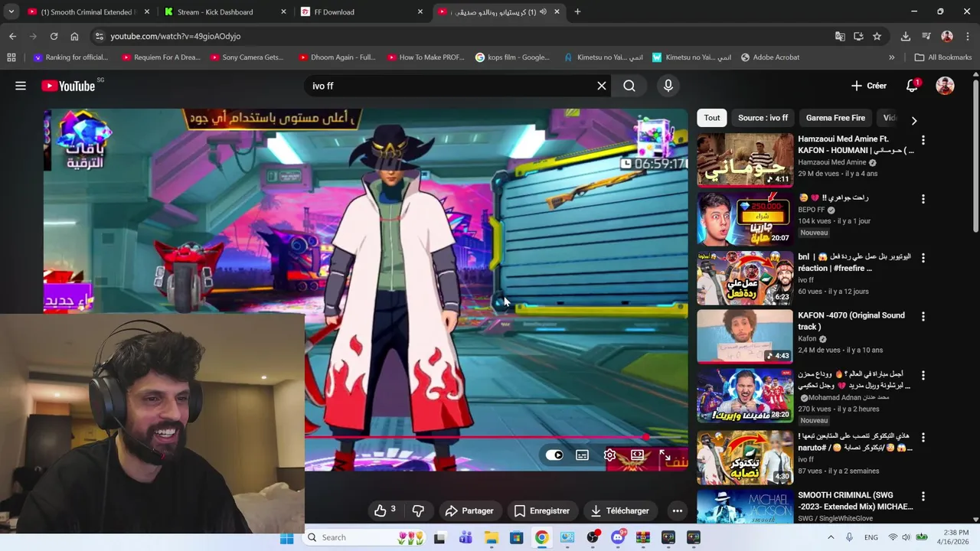This screenshot has width=980, height=551.
Task: Install the app from the address bar icon
Action: [858, 36]
